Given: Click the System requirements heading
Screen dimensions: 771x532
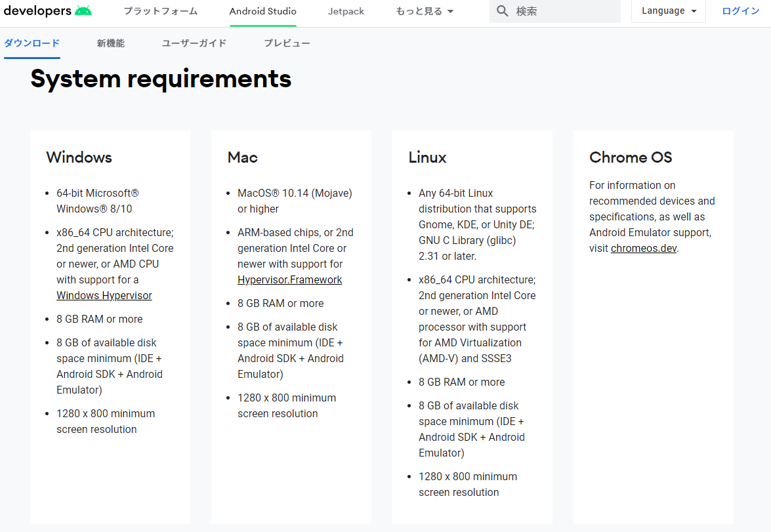Looking at the screenshot, I should pyautogui.click(x=161, y=79).
